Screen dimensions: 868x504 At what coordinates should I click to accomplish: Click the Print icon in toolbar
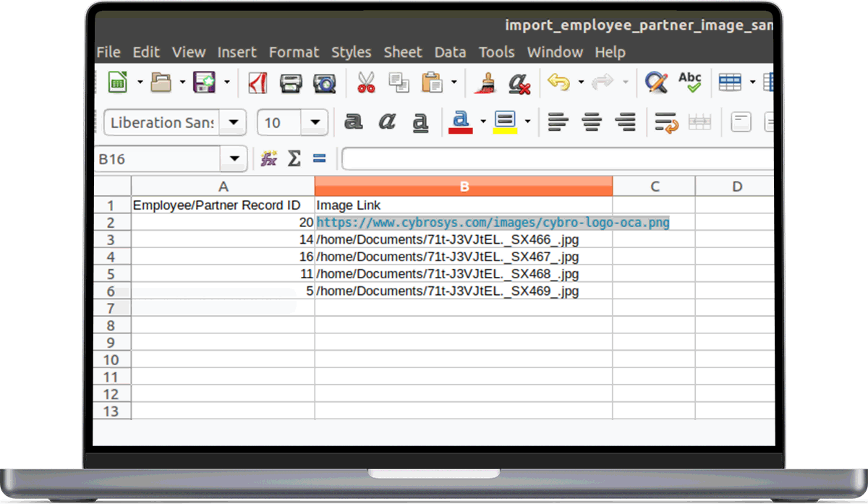291,83
